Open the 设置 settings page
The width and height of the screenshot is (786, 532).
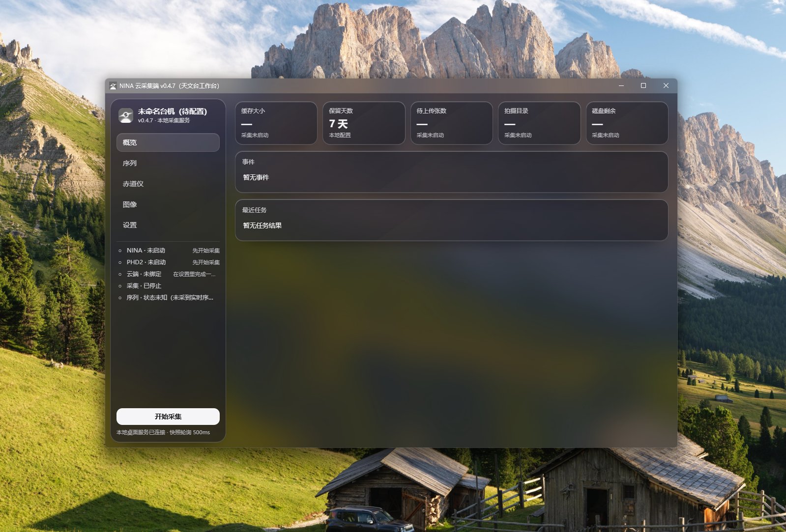pyautogui.click(x=168, y=225)
